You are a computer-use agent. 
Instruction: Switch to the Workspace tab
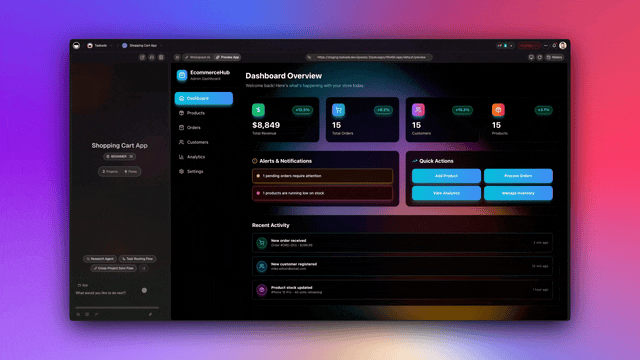(198, 57)
